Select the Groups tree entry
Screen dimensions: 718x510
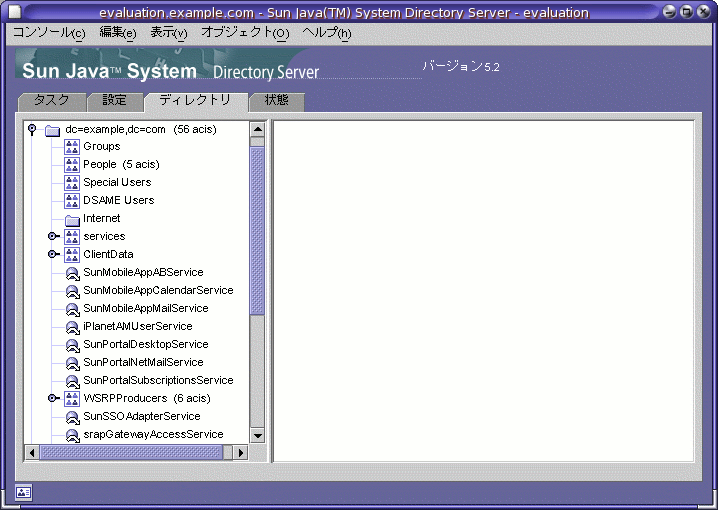pos(102,146)
